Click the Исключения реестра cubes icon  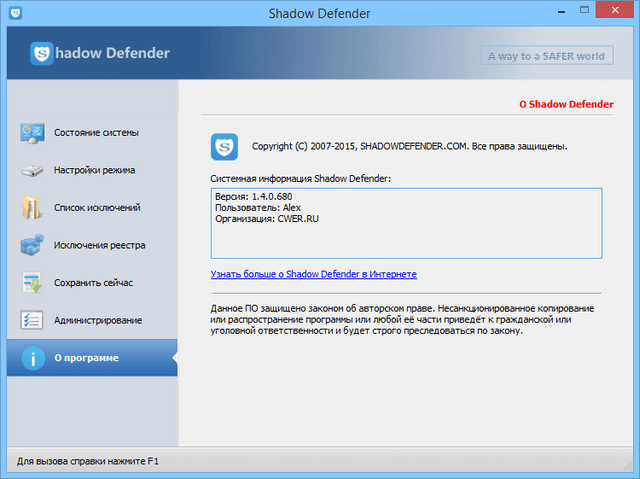(32, 245)
